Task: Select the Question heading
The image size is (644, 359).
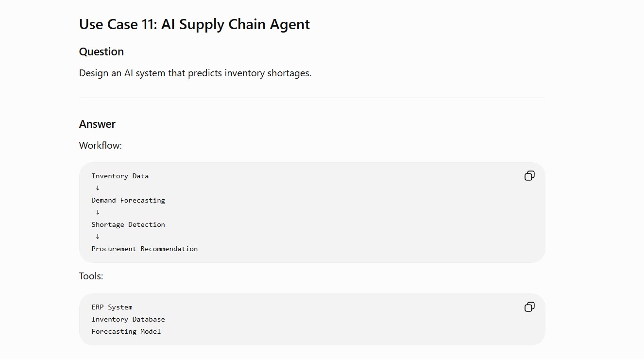Action: [102, 51]
